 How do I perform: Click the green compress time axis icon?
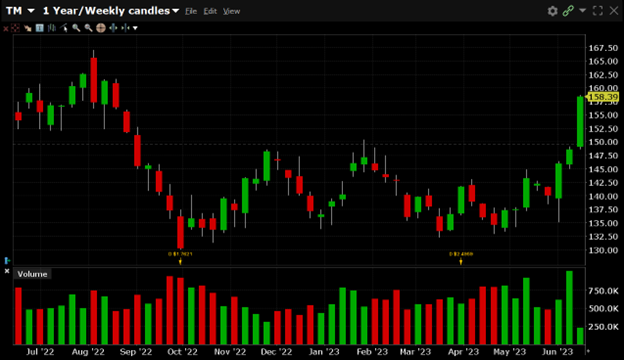(x=125, y=28)
